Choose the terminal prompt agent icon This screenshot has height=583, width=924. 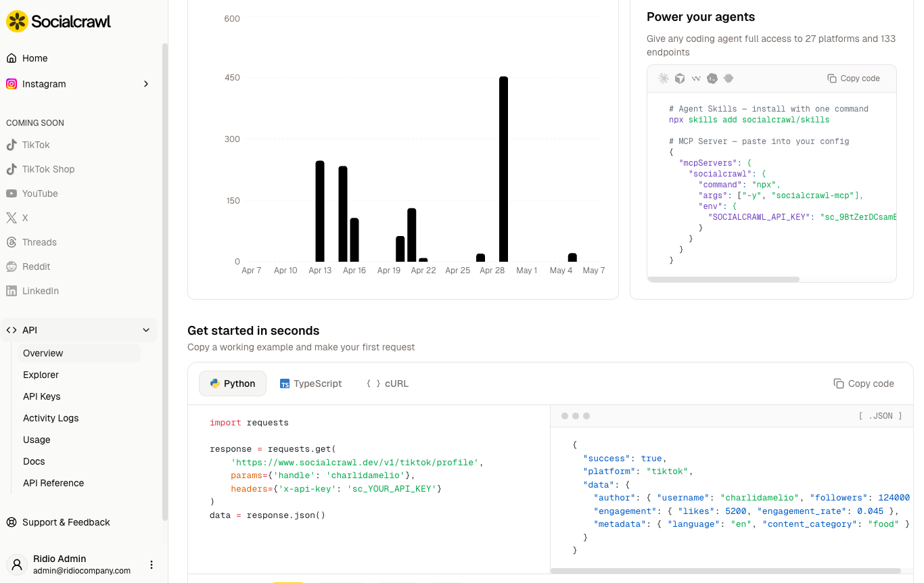712,78
